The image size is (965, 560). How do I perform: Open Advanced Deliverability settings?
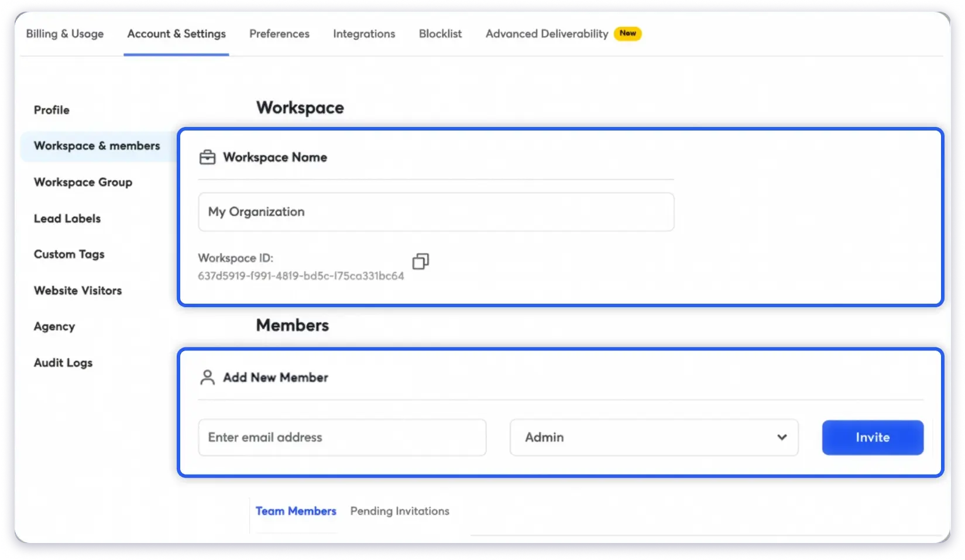(545, 34)
